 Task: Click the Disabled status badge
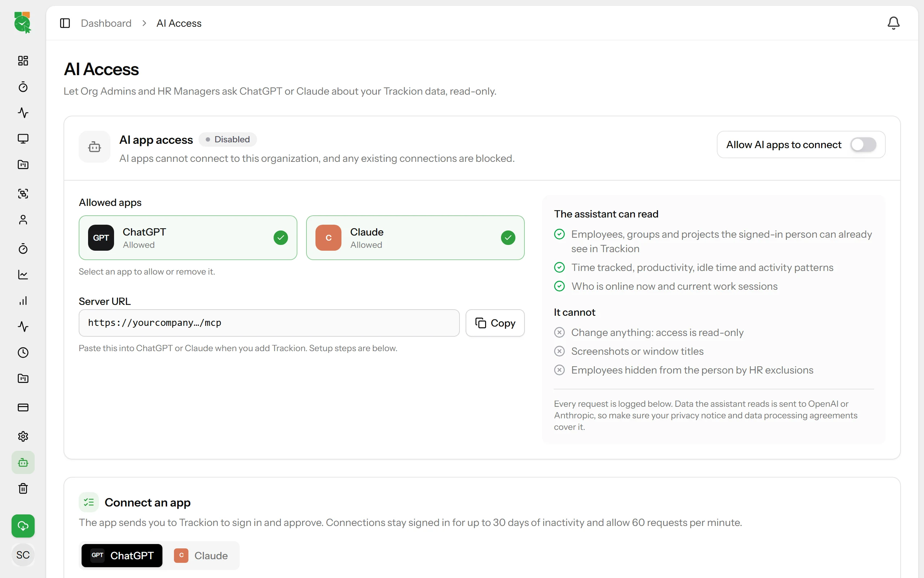(227, 139)
